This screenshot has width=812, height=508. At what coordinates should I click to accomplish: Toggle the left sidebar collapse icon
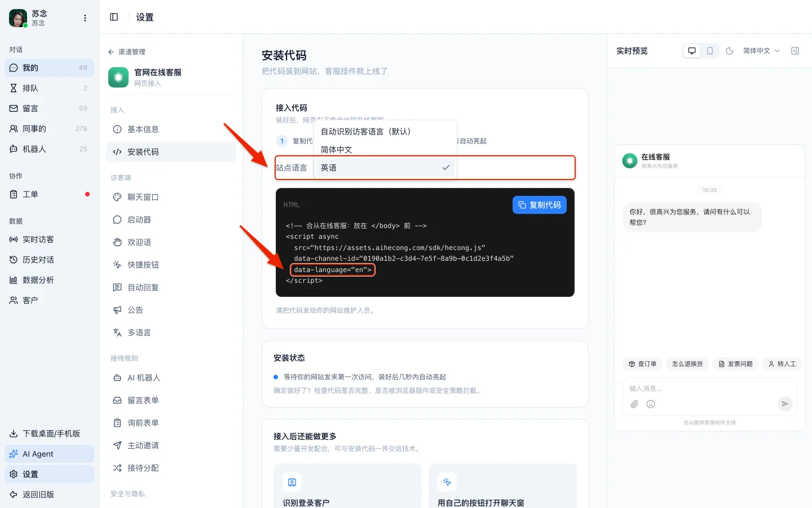pyautogui.click(x=114, y=17)
